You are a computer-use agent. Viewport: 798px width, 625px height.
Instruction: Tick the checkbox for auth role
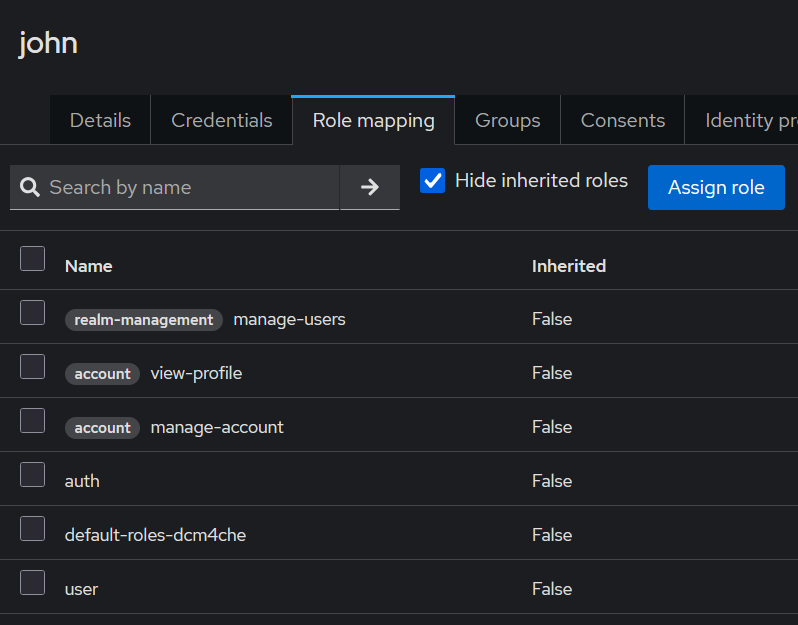pos(33,475)
